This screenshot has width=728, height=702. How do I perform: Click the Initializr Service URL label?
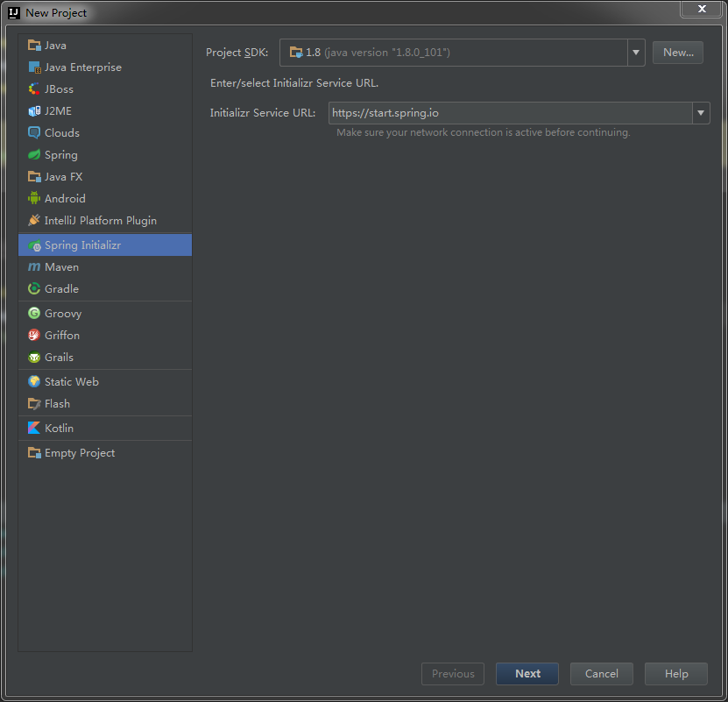coord(262,113)
